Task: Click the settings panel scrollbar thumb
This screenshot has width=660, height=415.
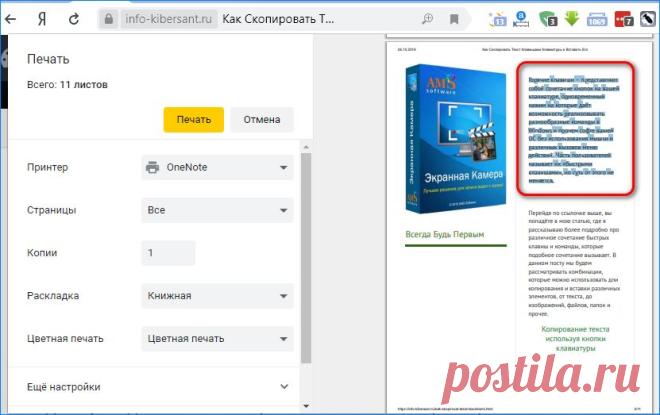Action: point(306,258)
